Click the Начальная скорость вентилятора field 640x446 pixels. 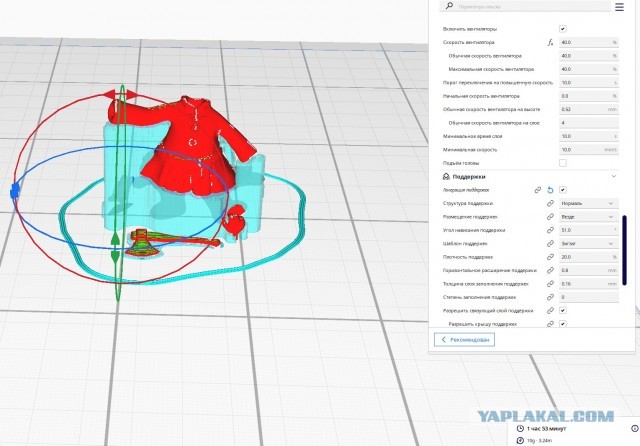click(589, 96)
